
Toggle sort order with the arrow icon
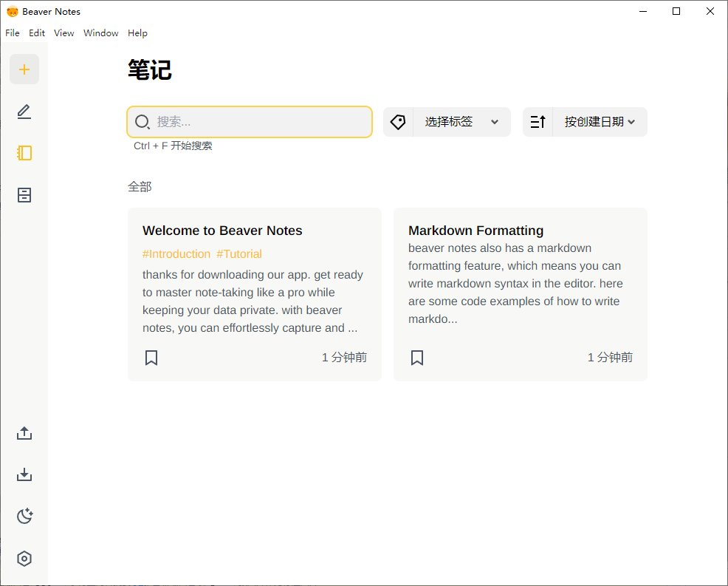[538, 122]
